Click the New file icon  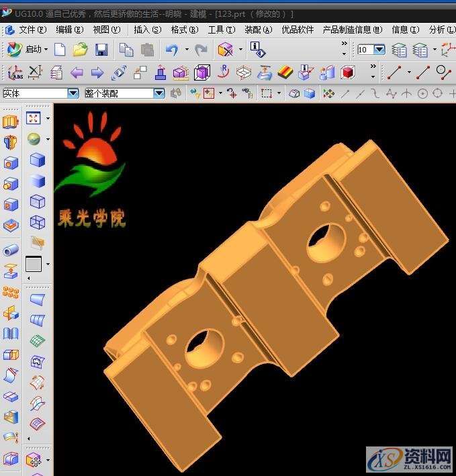point(60,50)
